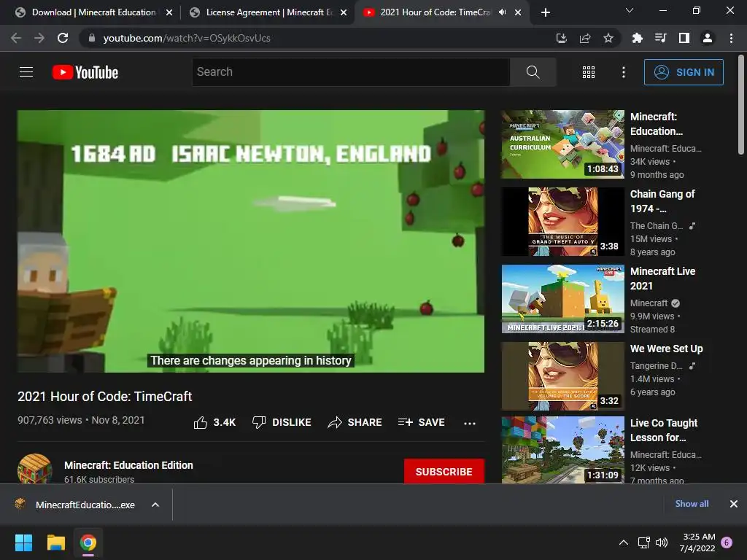Save the video to a playlist
The image size is (747, 560).
tap(421, 422)
